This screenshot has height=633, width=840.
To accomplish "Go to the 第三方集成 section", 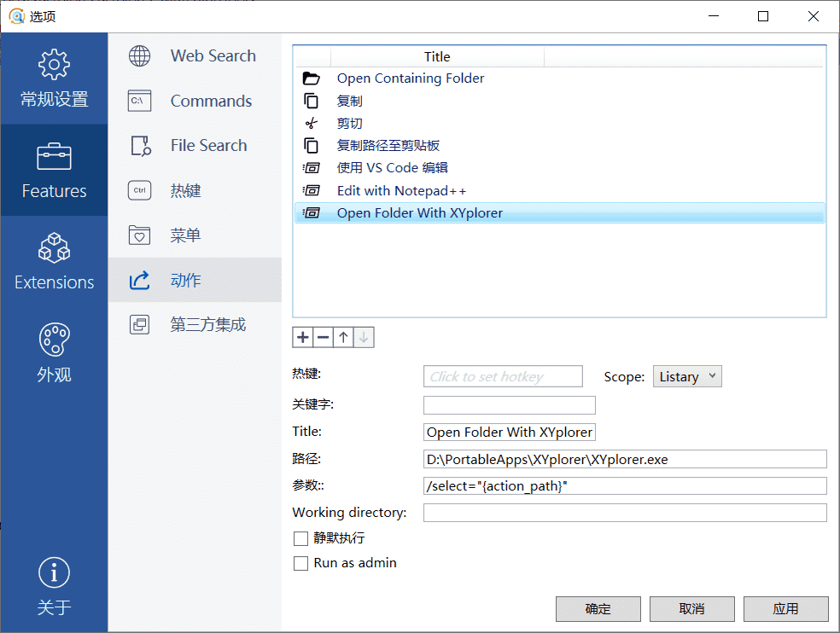I will click(207, 325).
